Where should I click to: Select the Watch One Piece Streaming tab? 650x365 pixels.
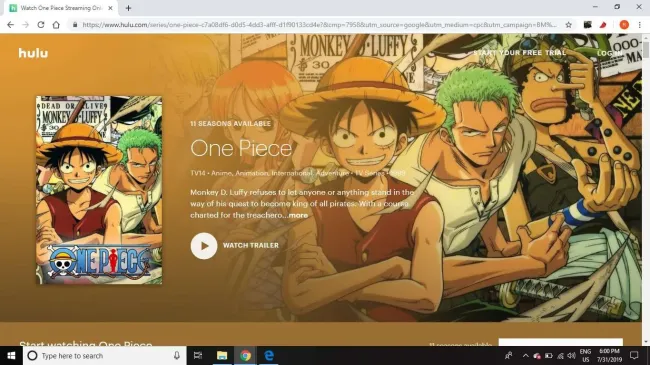click(61, 8)
